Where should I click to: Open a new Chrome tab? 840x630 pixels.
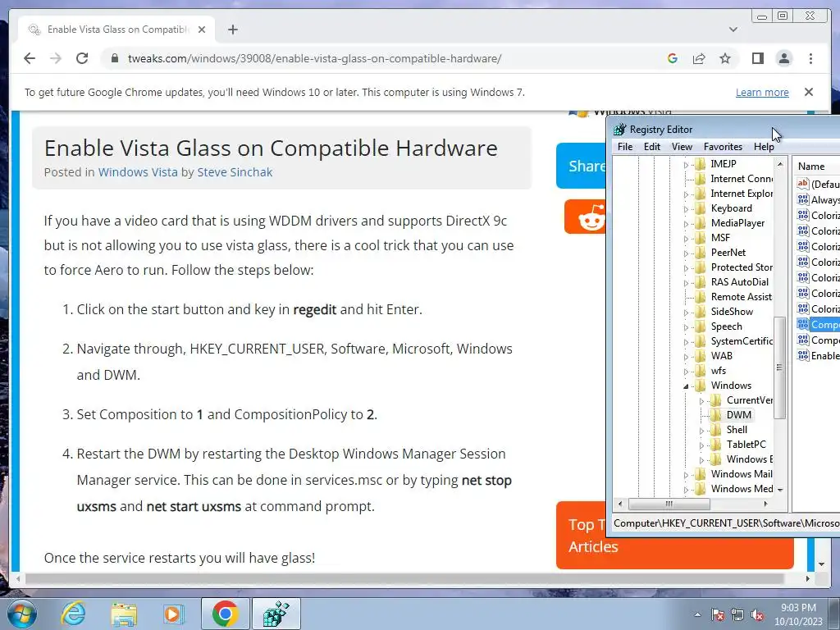click(232, 30)
